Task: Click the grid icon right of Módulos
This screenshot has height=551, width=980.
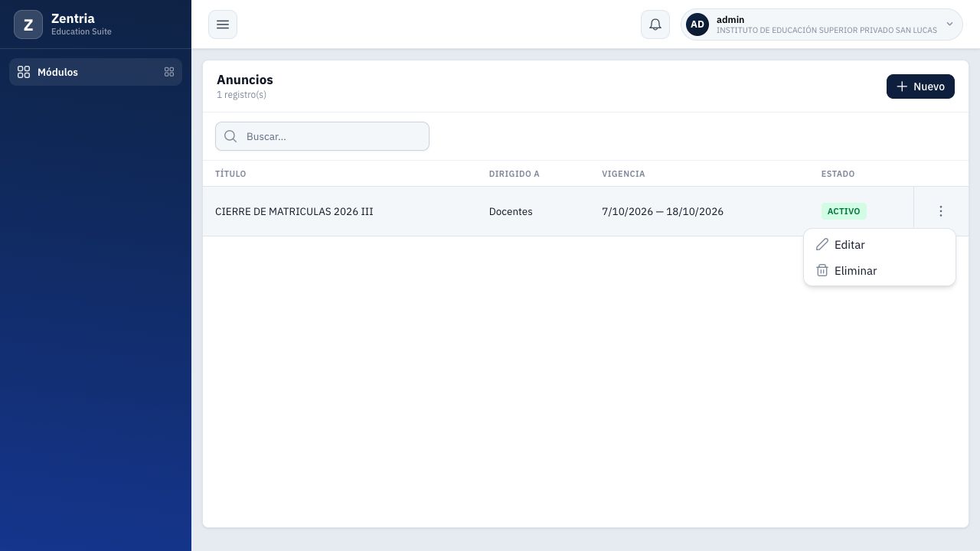Action: point(169,72)
